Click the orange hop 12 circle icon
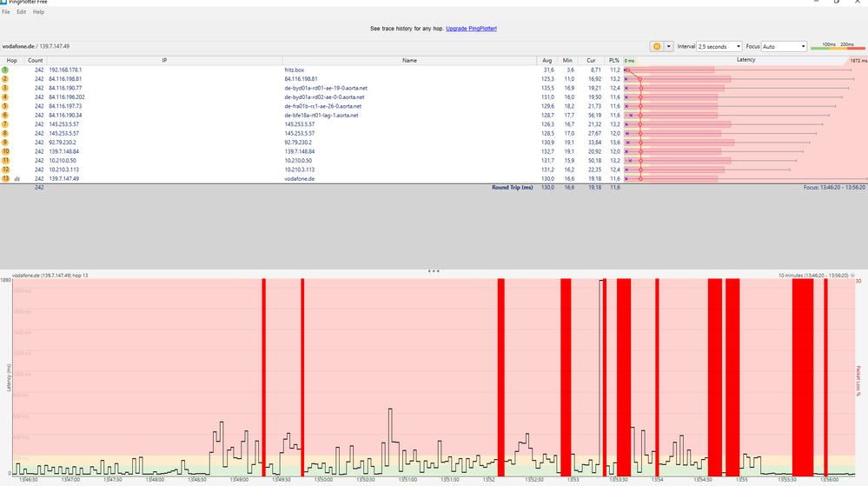The height and width of the screenshot is (486, 868). point(5,170)
